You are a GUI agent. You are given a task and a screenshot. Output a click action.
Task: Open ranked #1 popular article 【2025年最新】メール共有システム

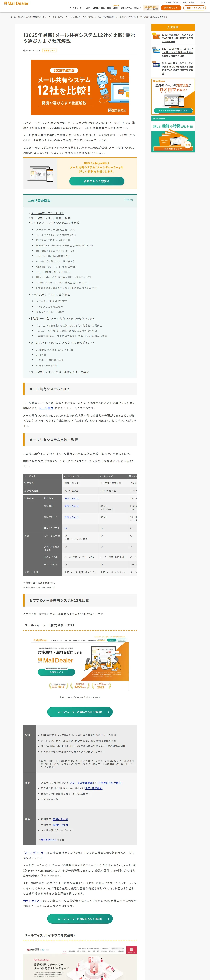coord(178,38)
